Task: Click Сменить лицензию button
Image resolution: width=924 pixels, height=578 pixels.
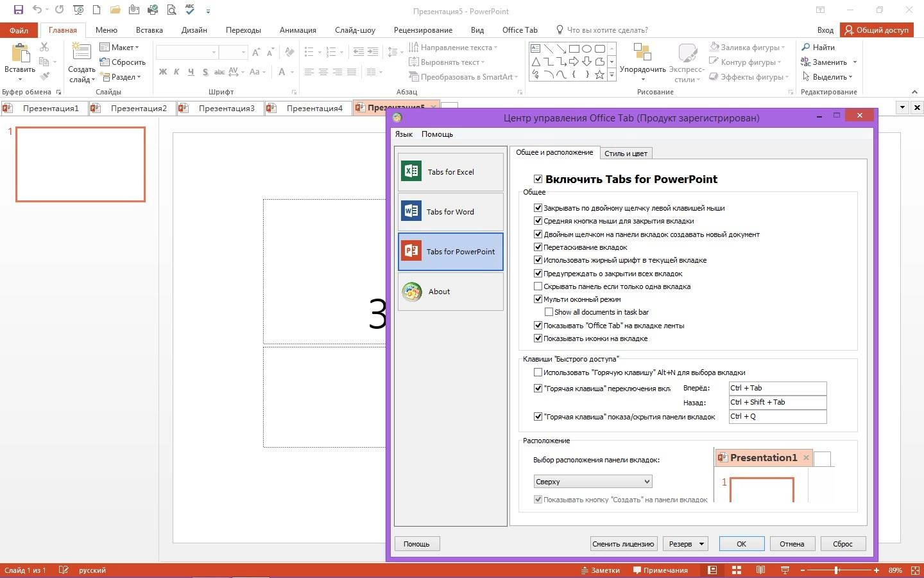Action: click(x=623, y=544)
